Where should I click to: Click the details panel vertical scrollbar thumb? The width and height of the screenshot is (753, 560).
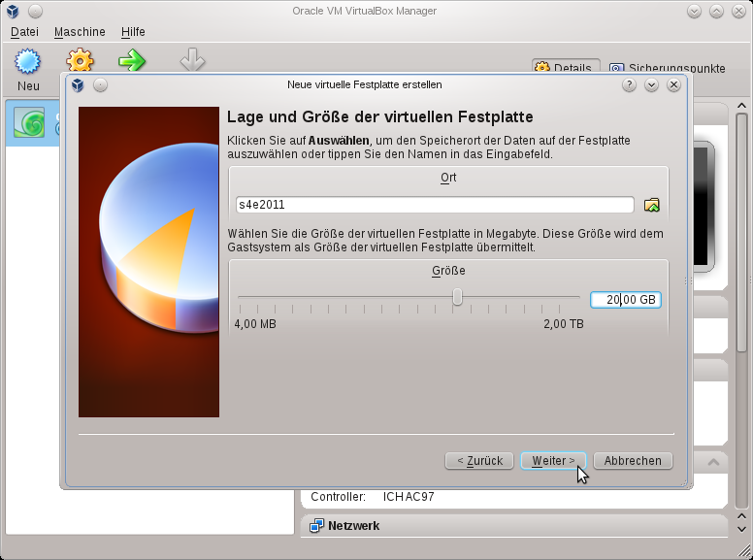742,233
